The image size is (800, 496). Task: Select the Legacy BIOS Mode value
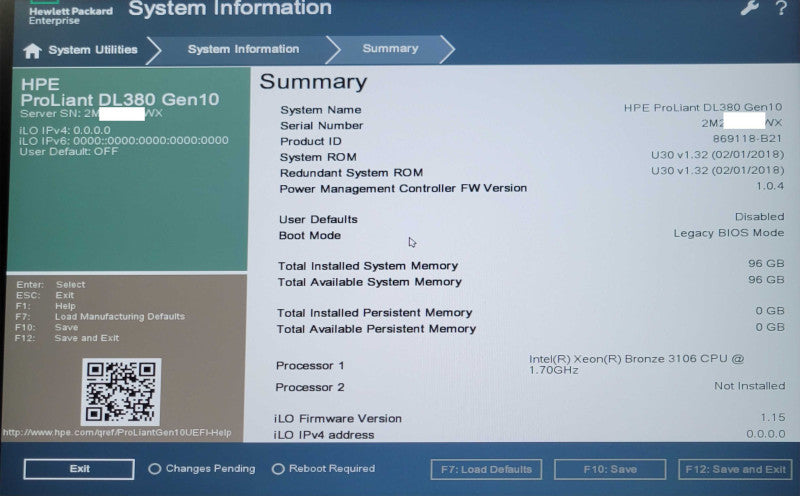(729, 233)
